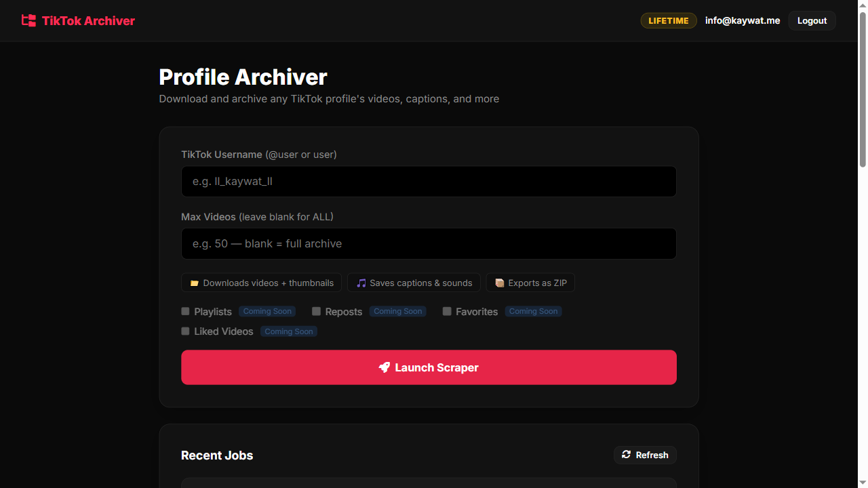868x488 pixels.
Task: Click the folder icon on Downloads videos chip
Action: tap(194, 283)
